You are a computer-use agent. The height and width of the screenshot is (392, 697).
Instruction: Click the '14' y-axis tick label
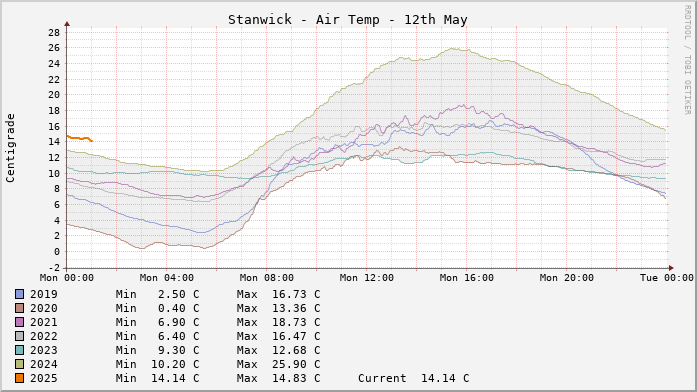[54, 142]
